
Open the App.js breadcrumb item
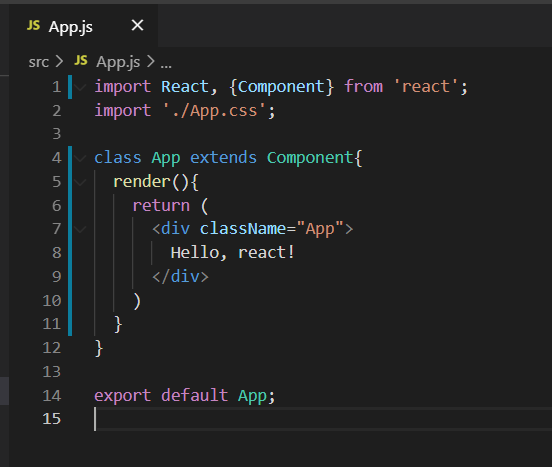click(x=118, y=62)
